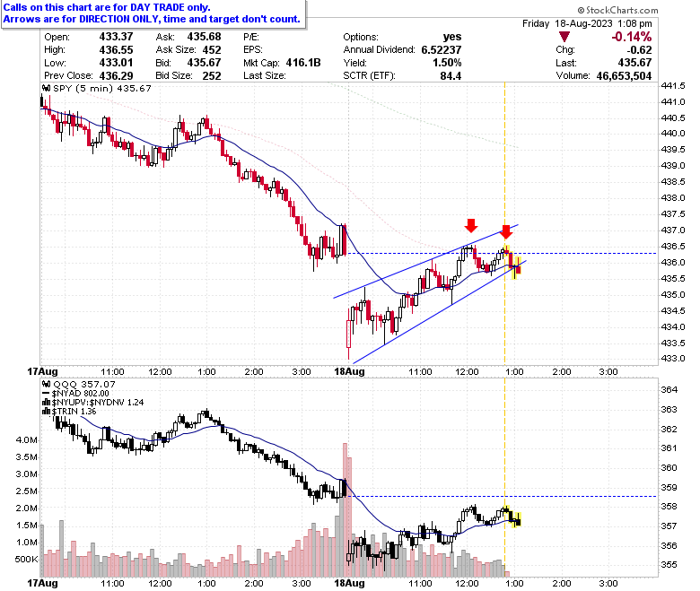
Task: Click the '-0.14%' percent change value
Action: [631, 37]
